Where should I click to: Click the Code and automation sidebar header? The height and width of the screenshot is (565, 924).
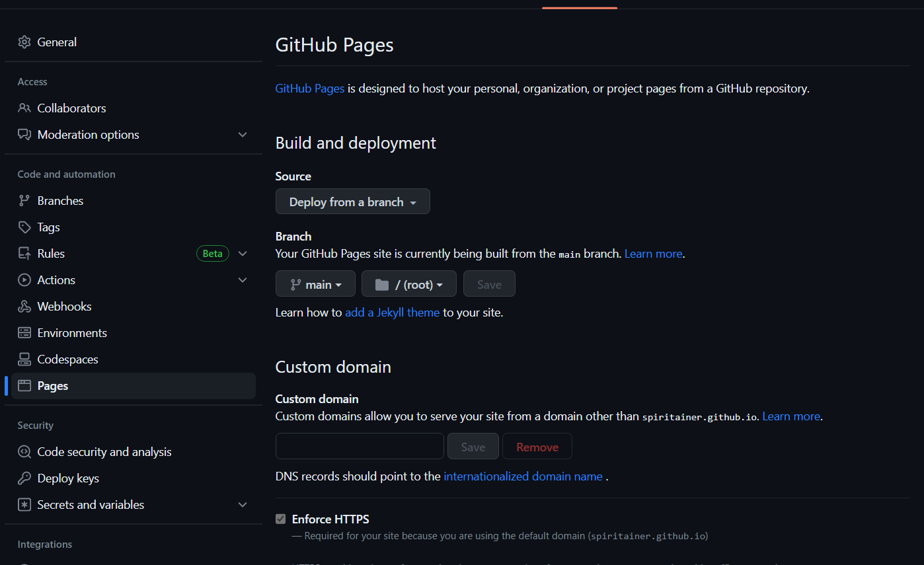(67, 174)
